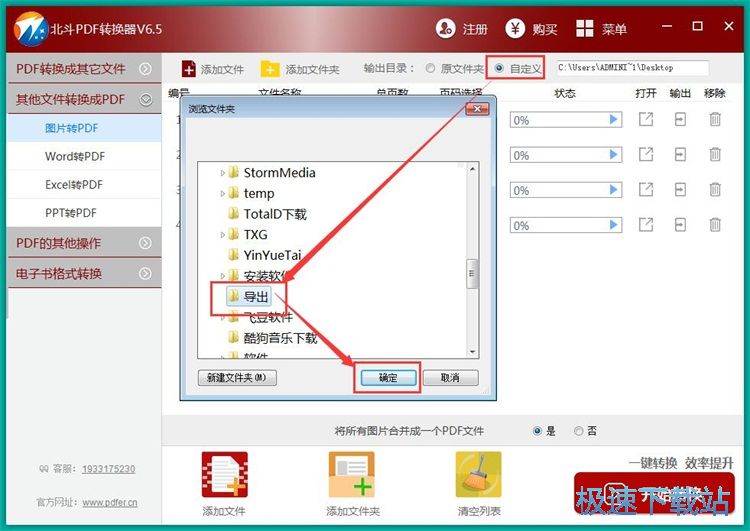The width and height of the screenshot is (750, 531).
Task: Open QQ number 1933175230 link
Action: pos(109,469)
